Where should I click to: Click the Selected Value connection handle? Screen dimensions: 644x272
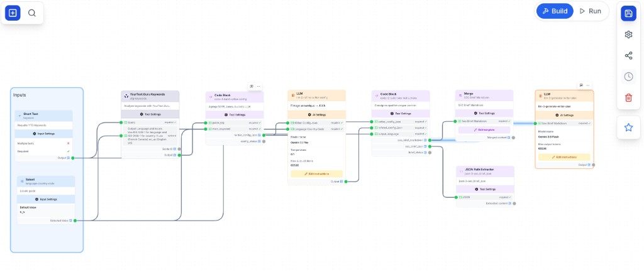coord(75,220)
